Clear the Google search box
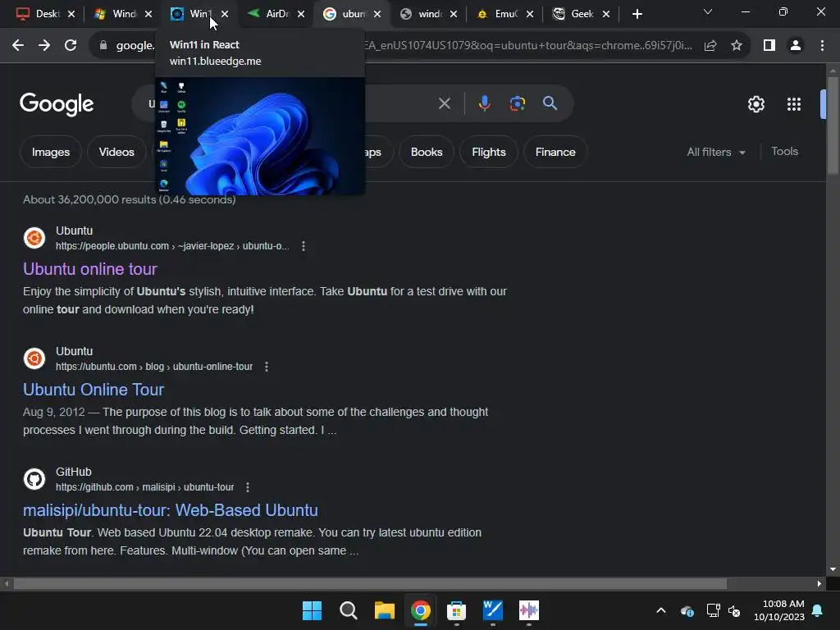Screen dimensions: 840x630 (x=444, y=103)
